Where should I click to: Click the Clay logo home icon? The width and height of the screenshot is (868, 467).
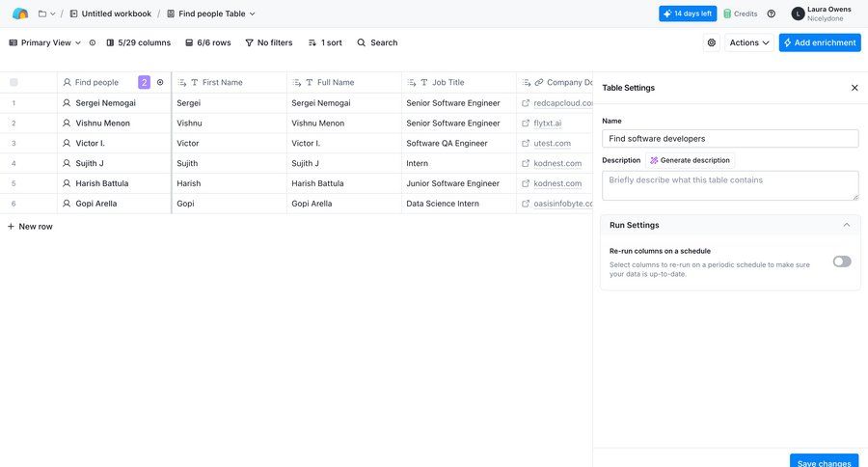coord(20,14)
